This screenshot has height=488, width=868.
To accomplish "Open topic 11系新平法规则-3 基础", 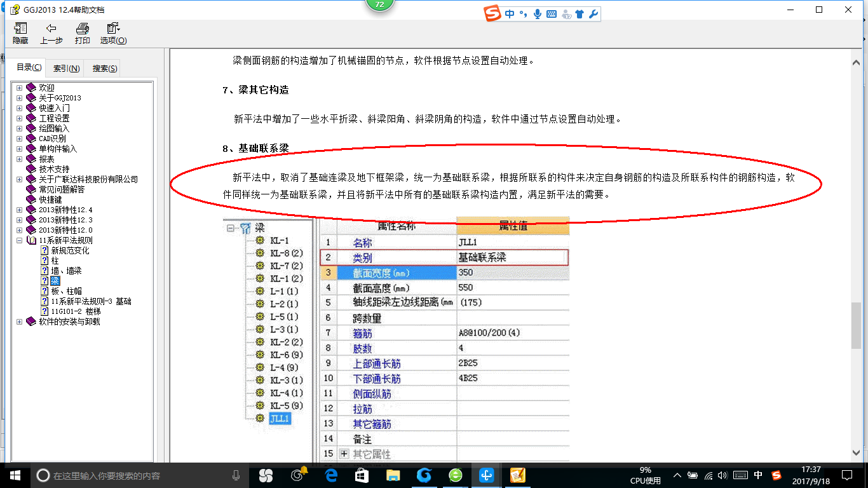I will tap(92, 301).
